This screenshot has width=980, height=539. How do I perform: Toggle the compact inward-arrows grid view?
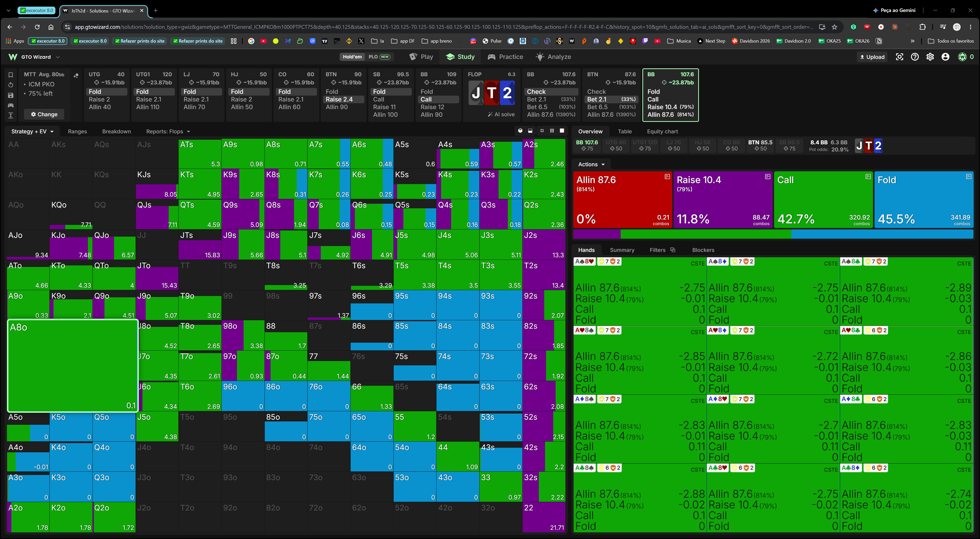click(542, 131)
